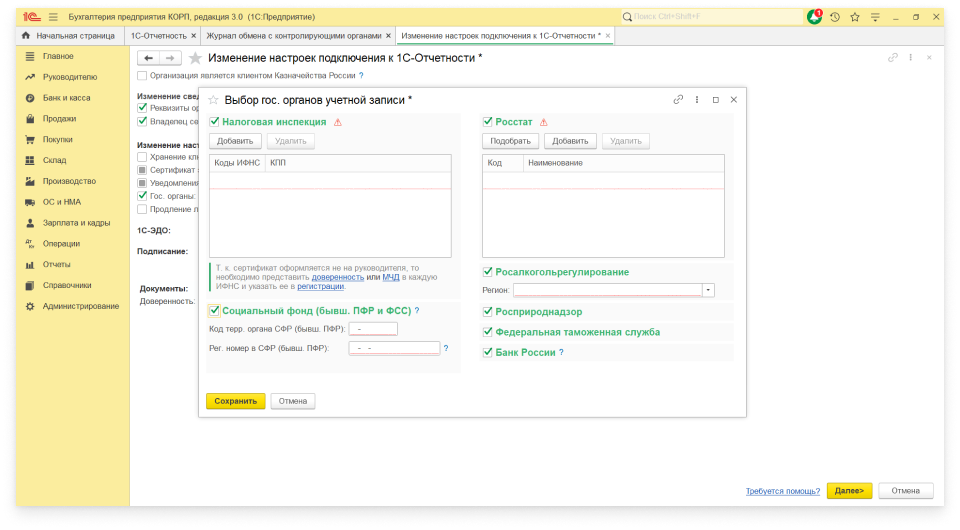Open the Администрирование section
Screen dimensions: 960x530
click(81, 306)
